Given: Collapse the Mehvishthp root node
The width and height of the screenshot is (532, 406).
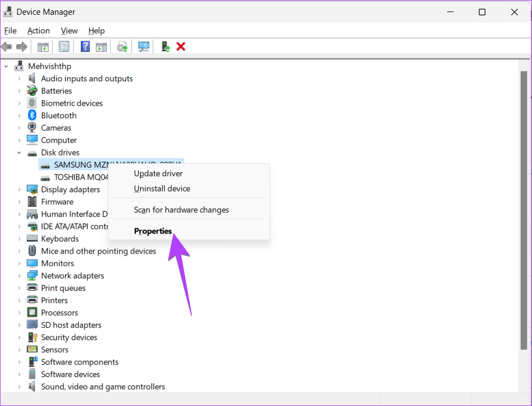Looking at the screenshot, I should point(6,66).
